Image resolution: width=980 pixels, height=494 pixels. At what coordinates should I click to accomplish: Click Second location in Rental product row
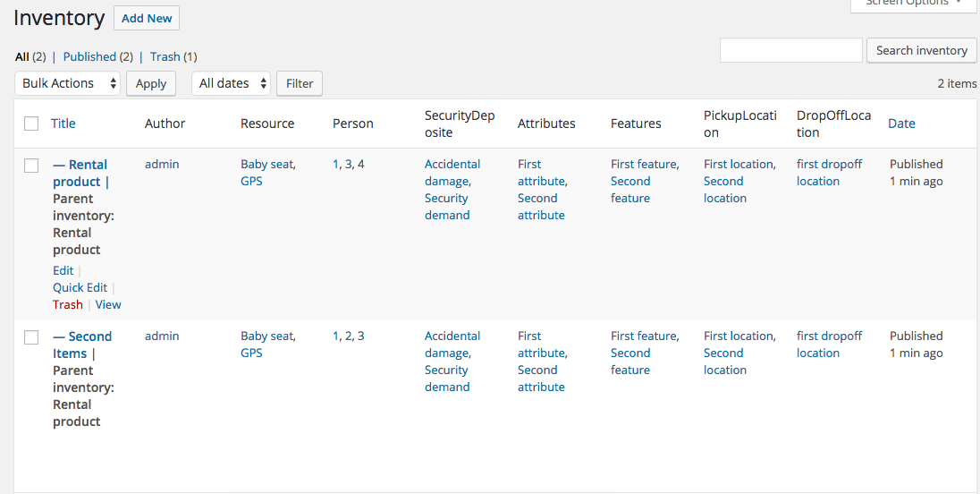point(725,190)
